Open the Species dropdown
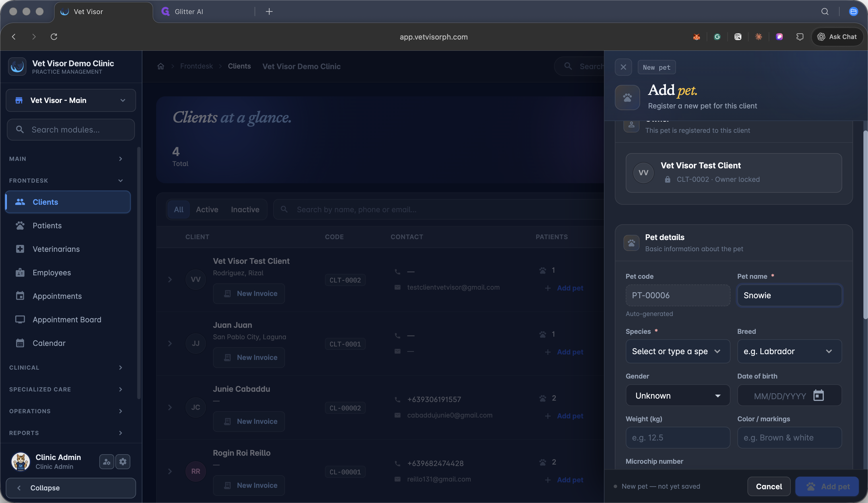This screenshot has width=868, height=503. pyautogui.click(x=677, y=351)
